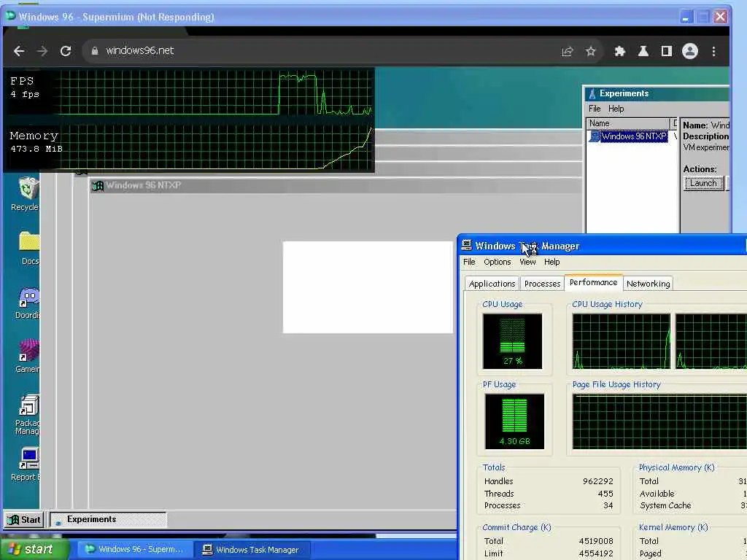747x560 pixels.
Task: Bookmark this page with the star icon
Action: pyautogui.click(x=591, y=51)
